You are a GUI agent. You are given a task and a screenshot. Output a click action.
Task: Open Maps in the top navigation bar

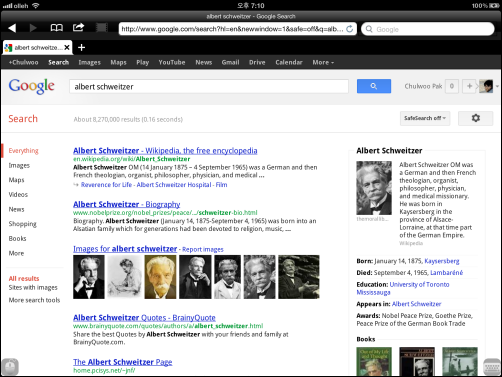pos(118,62)
